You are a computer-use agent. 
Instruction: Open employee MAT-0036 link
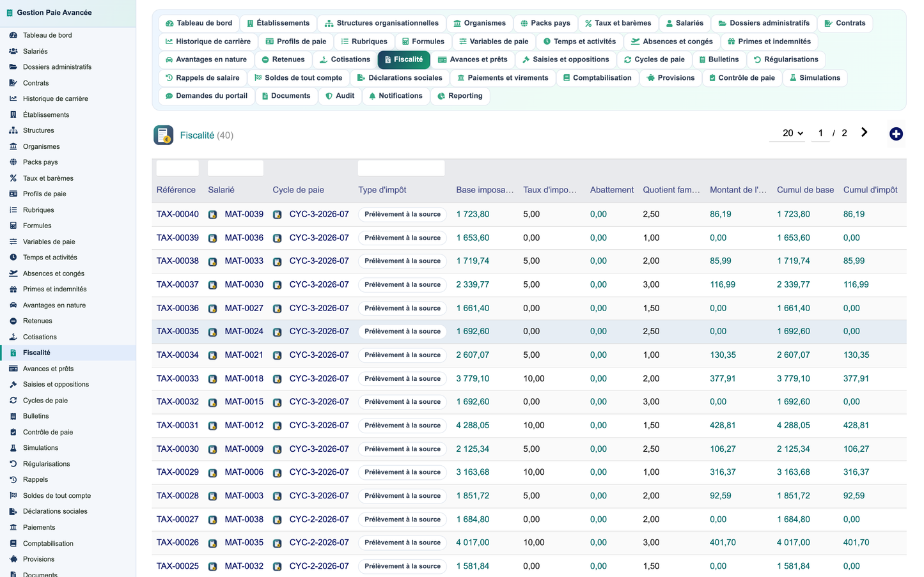coord(244,238)
